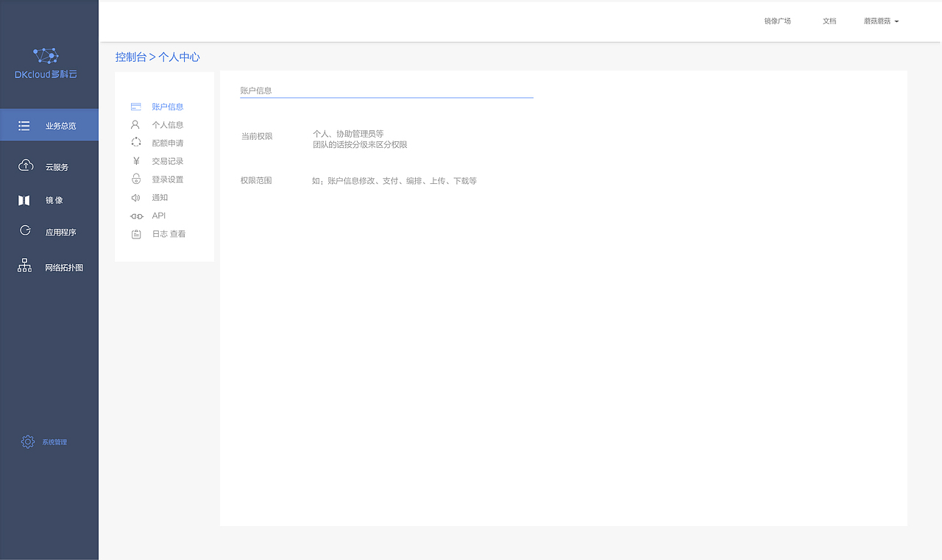Click the text 团队的话按分级来区分权限
This screenshot has width=942, height=560.
pyautogui.click(x=360, y=145)
